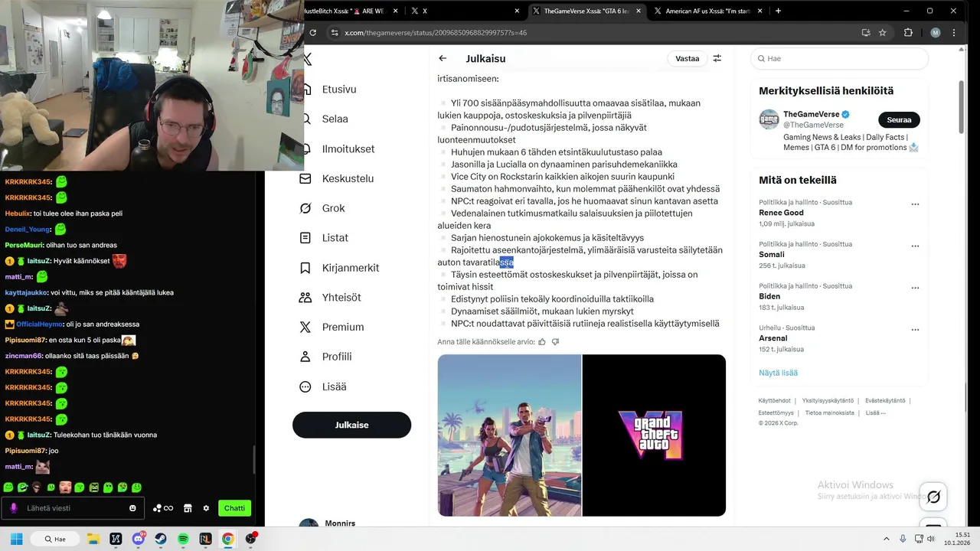Open OBS from taskbar

(x=250, y=539)
